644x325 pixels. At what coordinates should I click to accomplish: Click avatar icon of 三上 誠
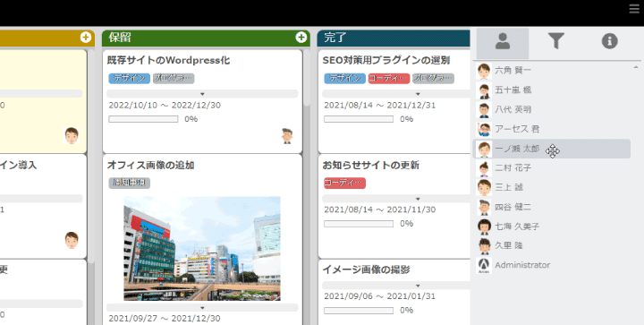[484, 187]
